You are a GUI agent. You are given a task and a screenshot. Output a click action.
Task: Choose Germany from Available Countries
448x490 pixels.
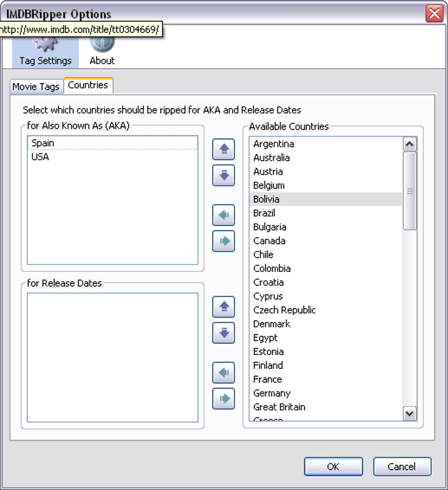coord(272,393)
